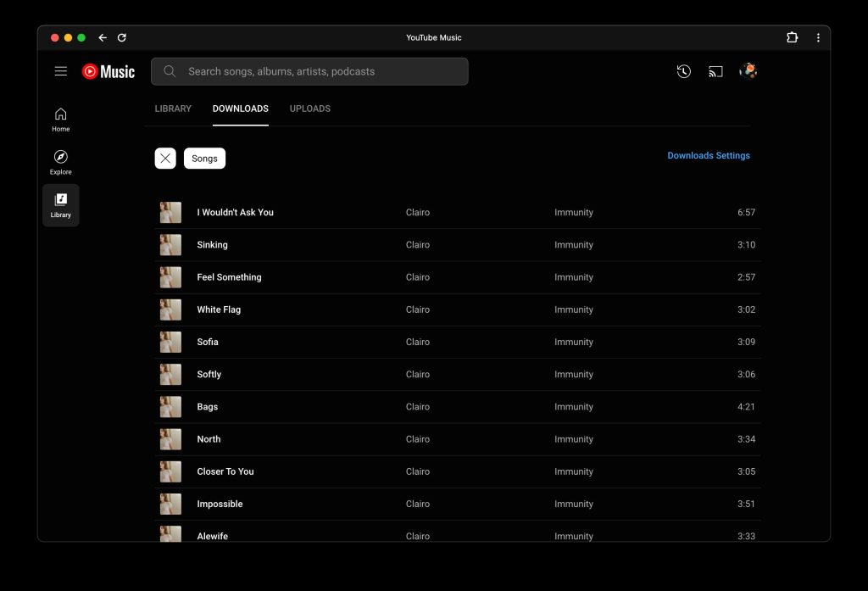Focus the search songs input field
This screenshot has width=868, height=591.
[322, 71]
